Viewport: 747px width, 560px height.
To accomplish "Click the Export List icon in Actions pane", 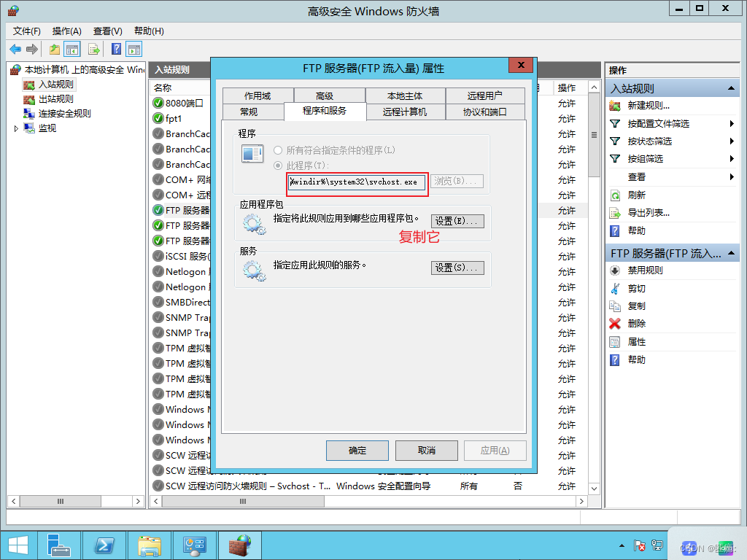I will coord(615,214).
